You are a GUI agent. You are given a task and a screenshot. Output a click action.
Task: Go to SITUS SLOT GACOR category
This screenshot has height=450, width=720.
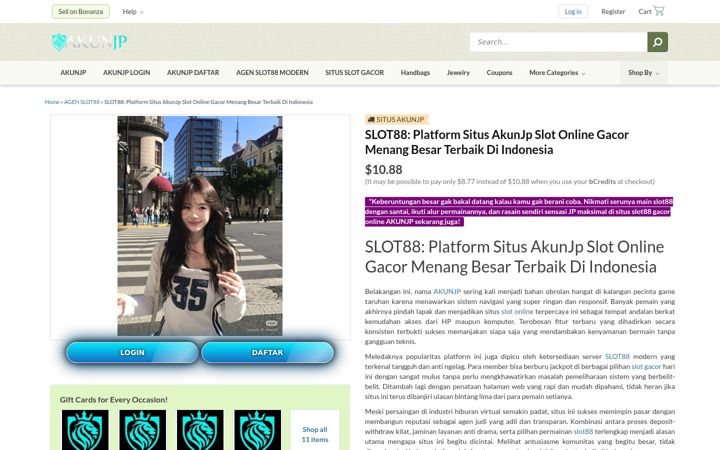(354, 73)
